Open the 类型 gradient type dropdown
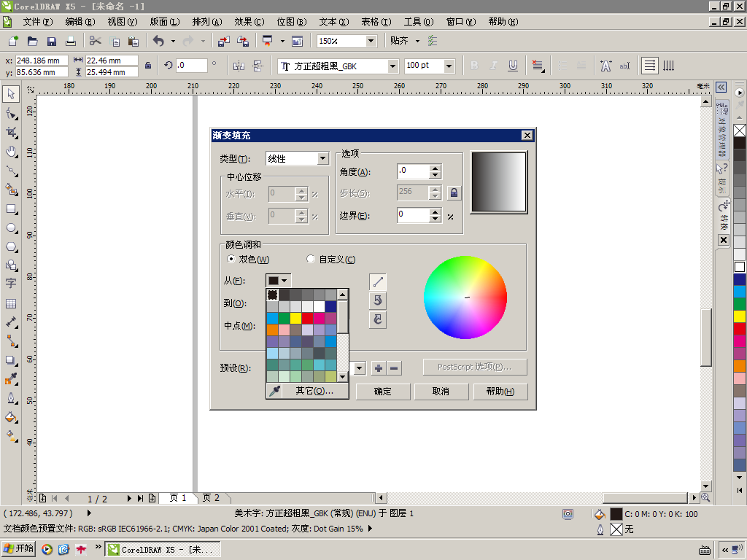This screenshot has width=747, height=560. 322,158
